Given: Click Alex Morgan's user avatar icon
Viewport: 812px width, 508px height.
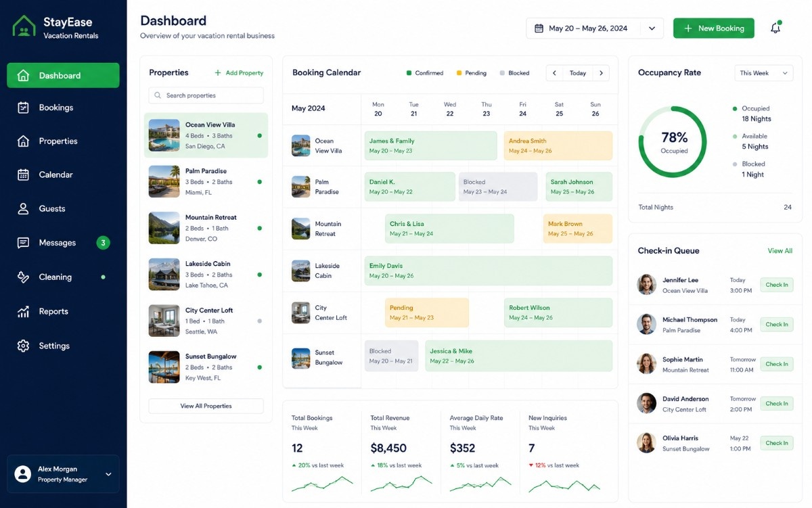Looking at the screenshot, I should [x=23, y=474].
